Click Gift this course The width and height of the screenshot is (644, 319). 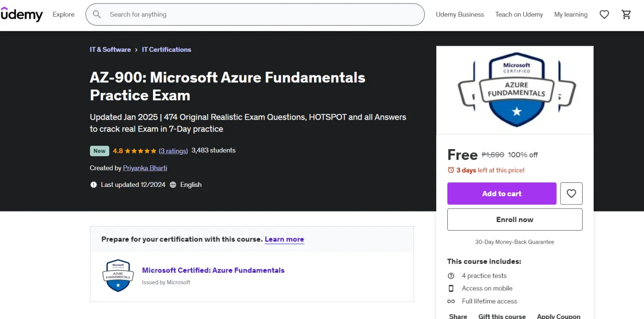[x=502, y=316]
